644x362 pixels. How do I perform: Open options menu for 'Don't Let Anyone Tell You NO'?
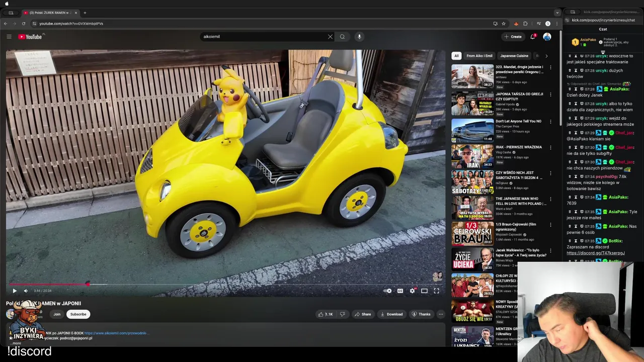[550, 122]
